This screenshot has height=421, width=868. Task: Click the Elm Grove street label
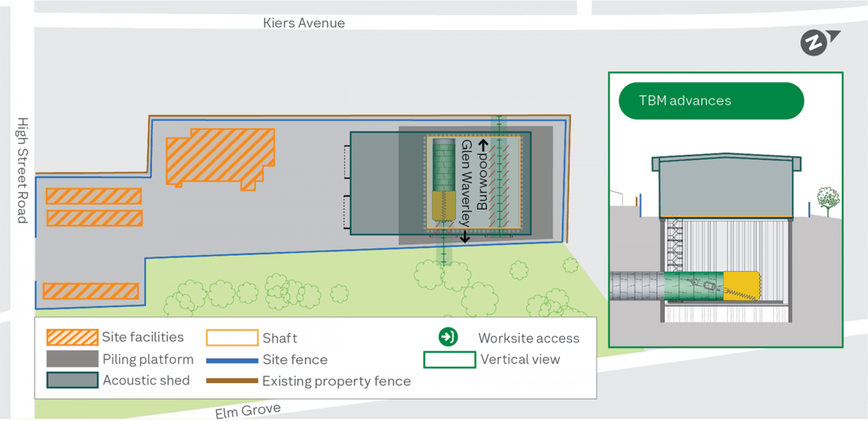pos(248,411)
